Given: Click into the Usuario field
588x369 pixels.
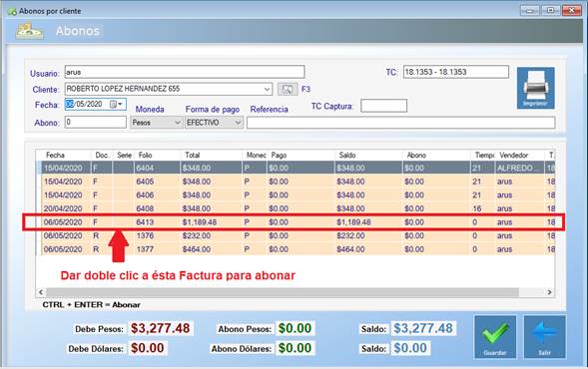Looking at the screenshot, I should 185,72.
